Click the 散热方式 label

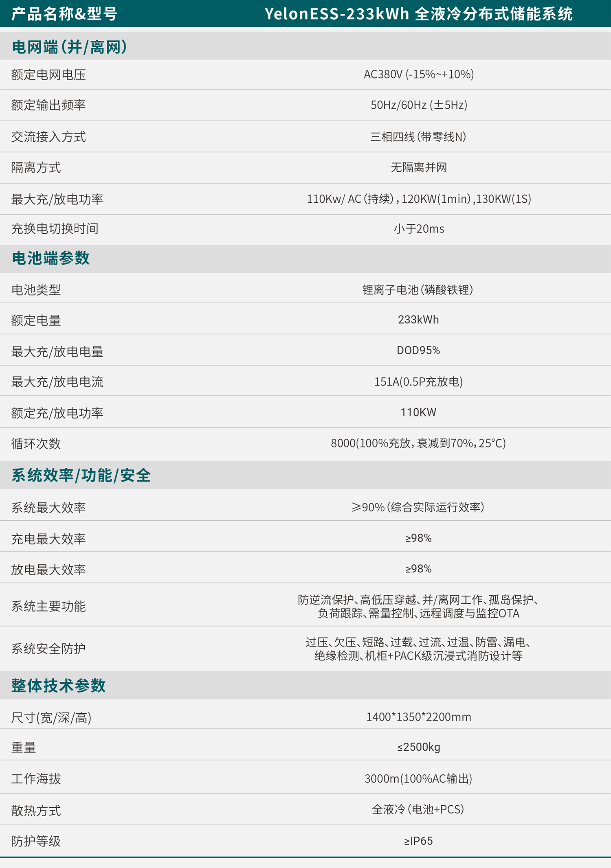pyautogui.click(x=36, y=811)
